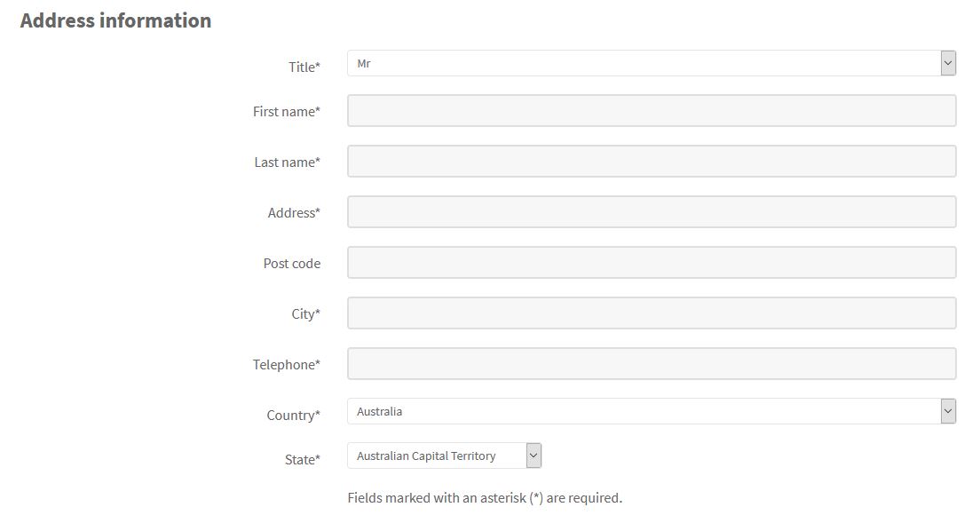Click the 'Title*' field label

click(x=304, y=67)
